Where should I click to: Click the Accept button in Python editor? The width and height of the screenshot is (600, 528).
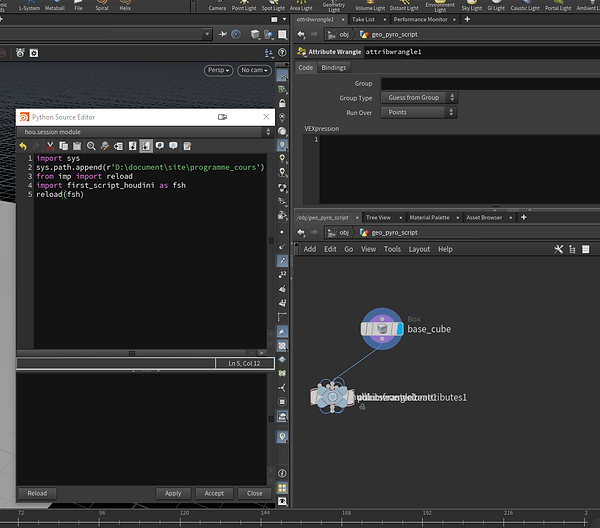(x=214, y=494)
